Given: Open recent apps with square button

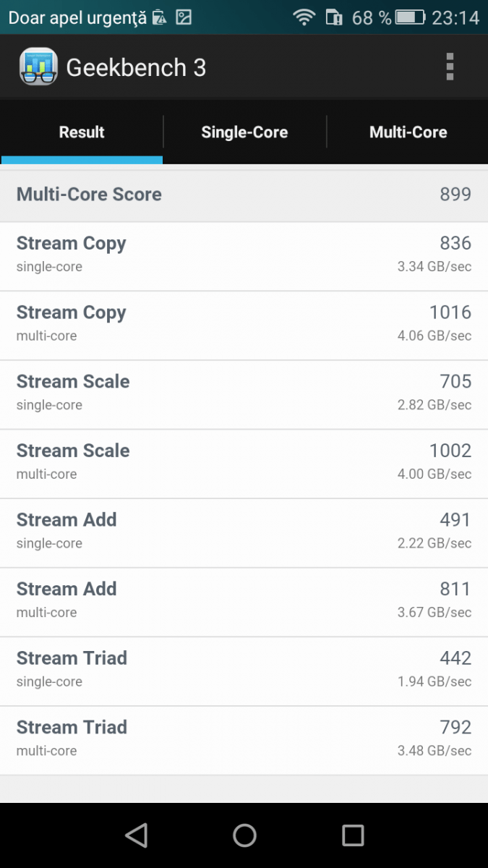Looking at the screenshot, I should [x=353, y=835].
